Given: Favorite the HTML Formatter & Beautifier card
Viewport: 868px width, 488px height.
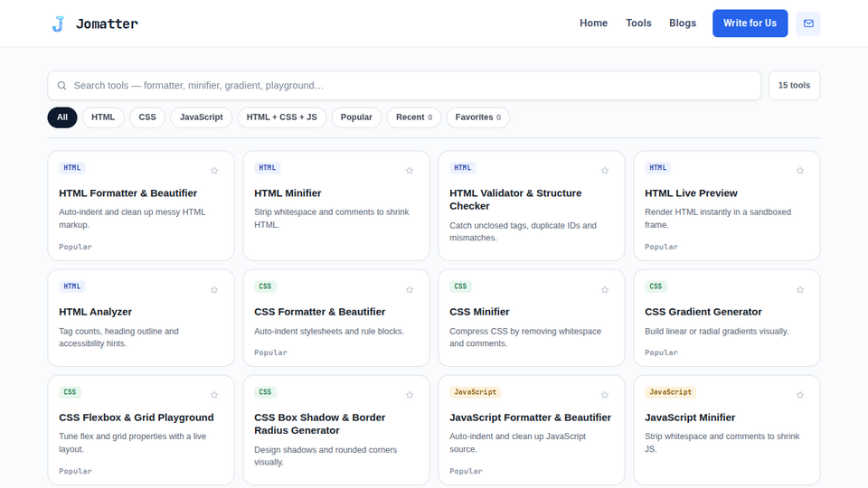Looking at the screenshot, I should 214,171.
